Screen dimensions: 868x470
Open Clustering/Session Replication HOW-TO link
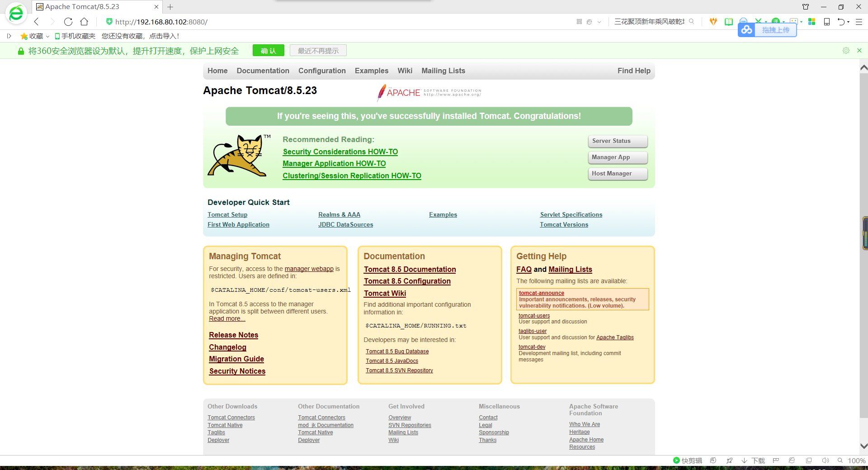pyautogui.click(x=352, y=176)
